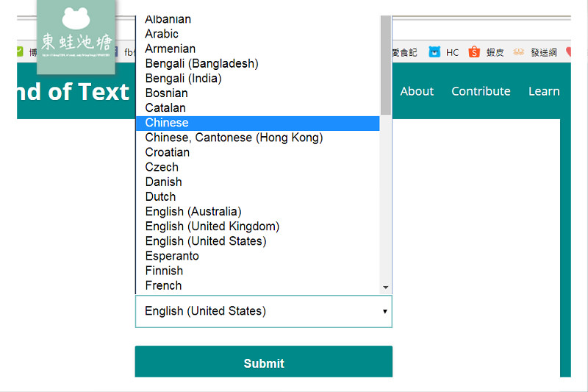The width and height of the screenshot is (588, 392).
Task: Click the scroll-down arrow of the language list
Action: (x=386, y=288)
